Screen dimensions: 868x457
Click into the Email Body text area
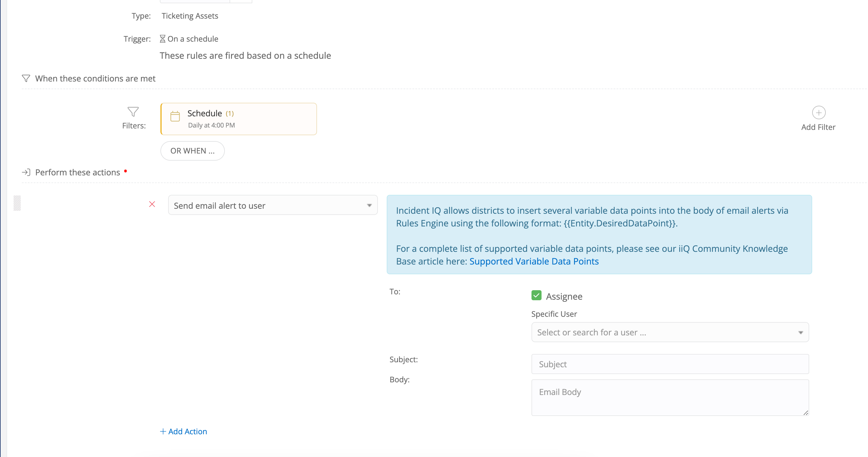(x=670, y=398)
